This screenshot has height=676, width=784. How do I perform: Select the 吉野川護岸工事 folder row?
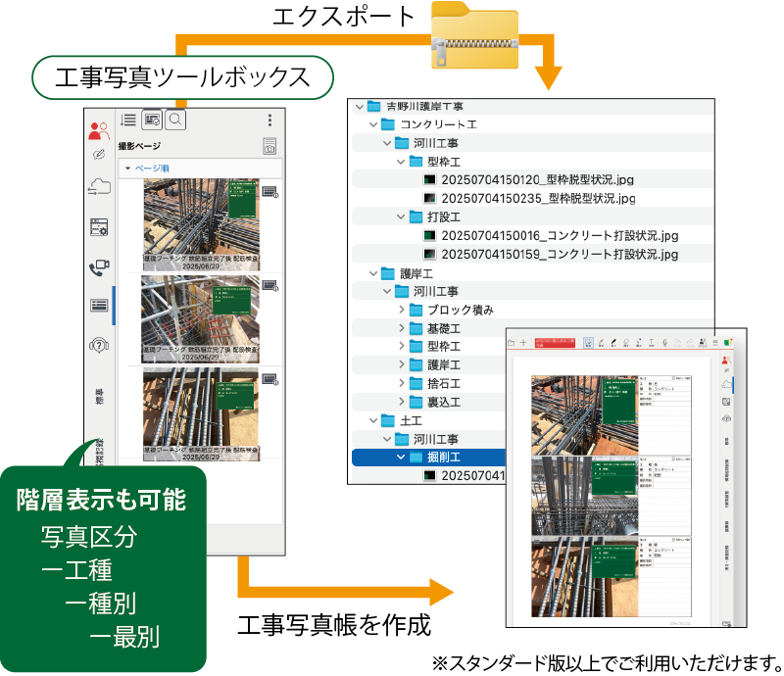coord(533,107)
